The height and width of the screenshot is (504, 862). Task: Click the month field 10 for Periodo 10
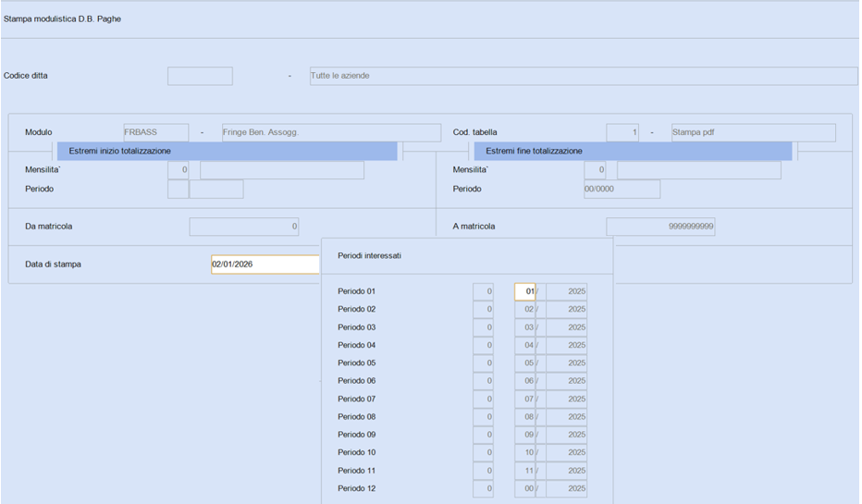[x=525, y=453]
